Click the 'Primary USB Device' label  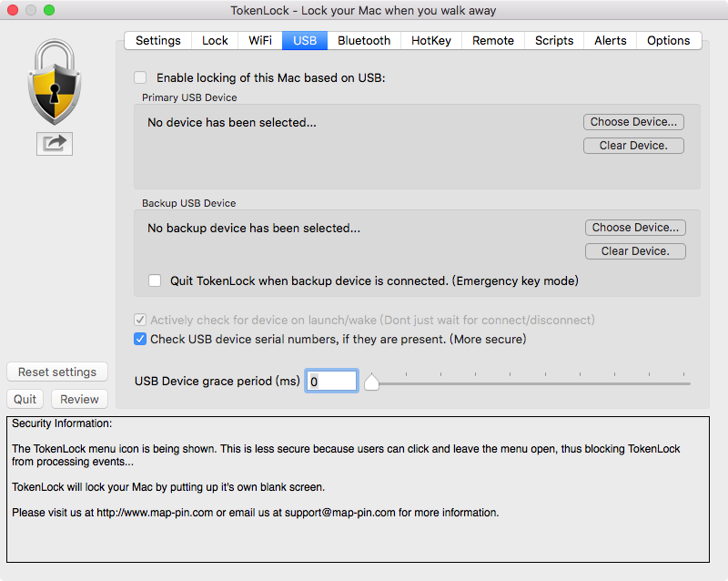189,97
